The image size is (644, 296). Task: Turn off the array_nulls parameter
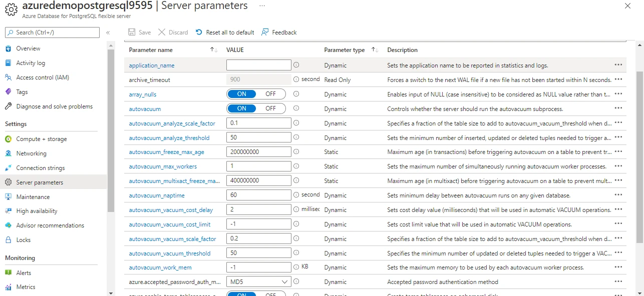(x=270, y=93)
